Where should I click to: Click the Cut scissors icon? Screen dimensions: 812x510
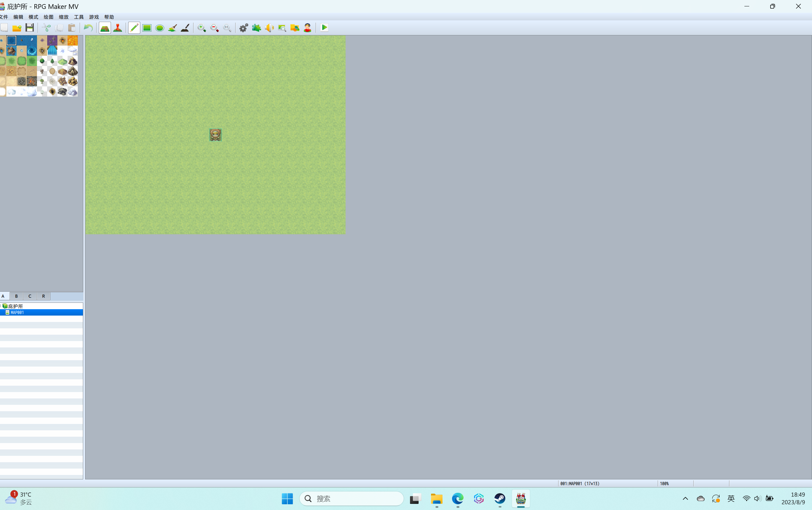(46, 28)
